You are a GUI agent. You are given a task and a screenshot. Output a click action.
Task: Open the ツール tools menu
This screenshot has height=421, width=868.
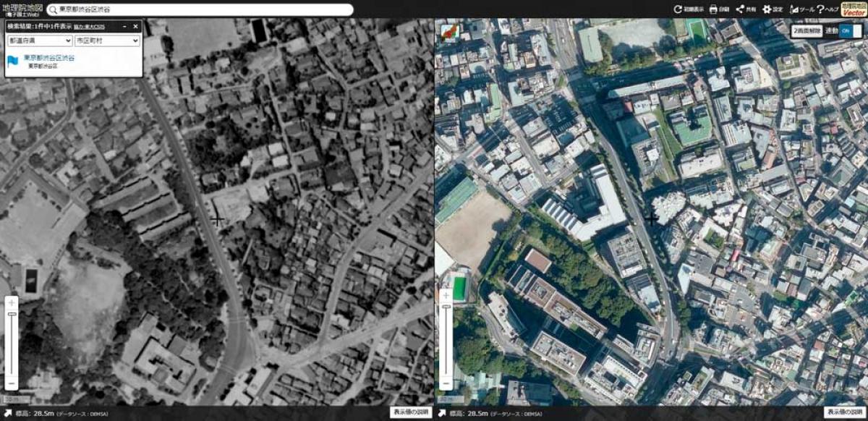coord(802,9)
